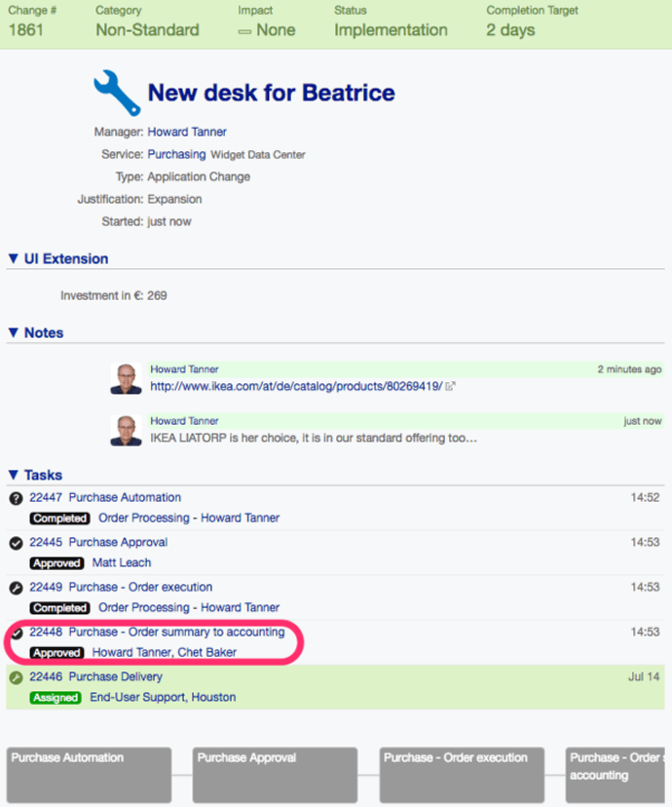Screen dimensions: 672x807
Task: Click Order Processing - Howard Tanner under task 22447
Action: (x=189, y=518)
